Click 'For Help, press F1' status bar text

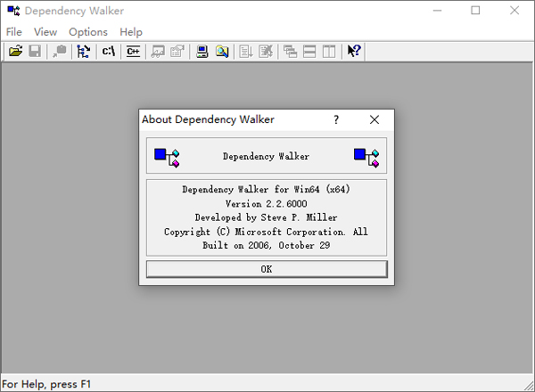click(46, 385)
